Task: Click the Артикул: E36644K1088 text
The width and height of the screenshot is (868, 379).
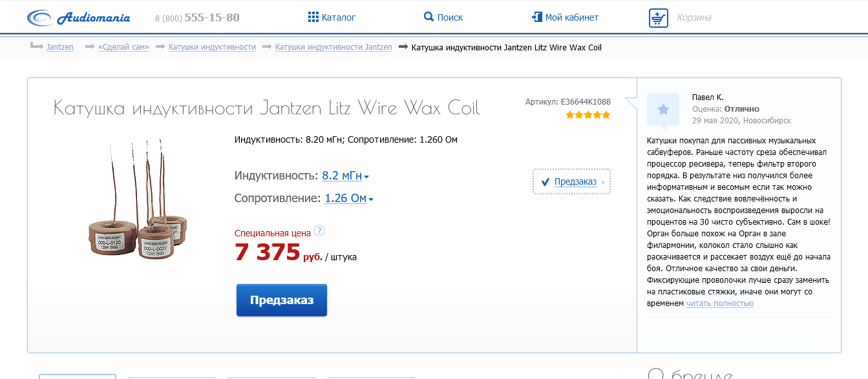Action: [568, 101]
